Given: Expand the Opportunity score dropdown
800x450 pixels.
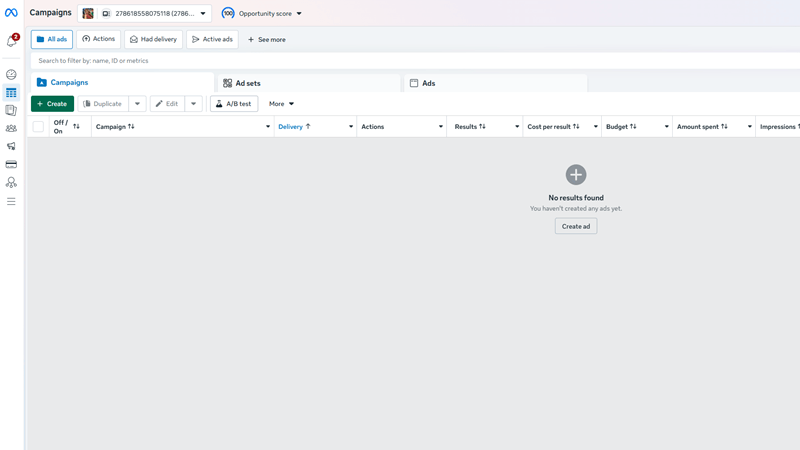Looking at the screenshot, I should 299,14.
